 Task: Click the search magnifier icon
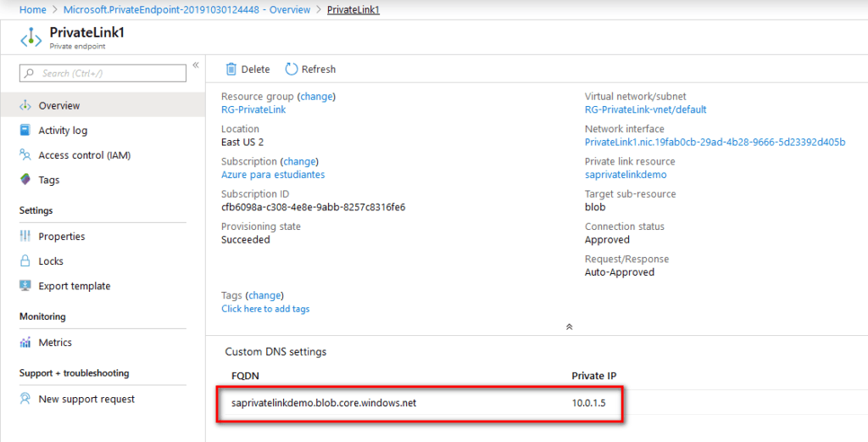[29, 73]
